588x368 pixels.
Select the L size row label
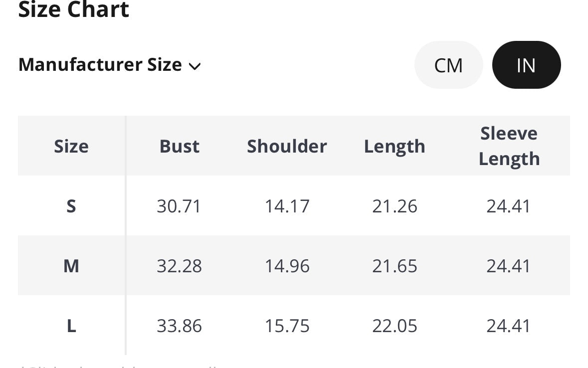tap(71, 326)
